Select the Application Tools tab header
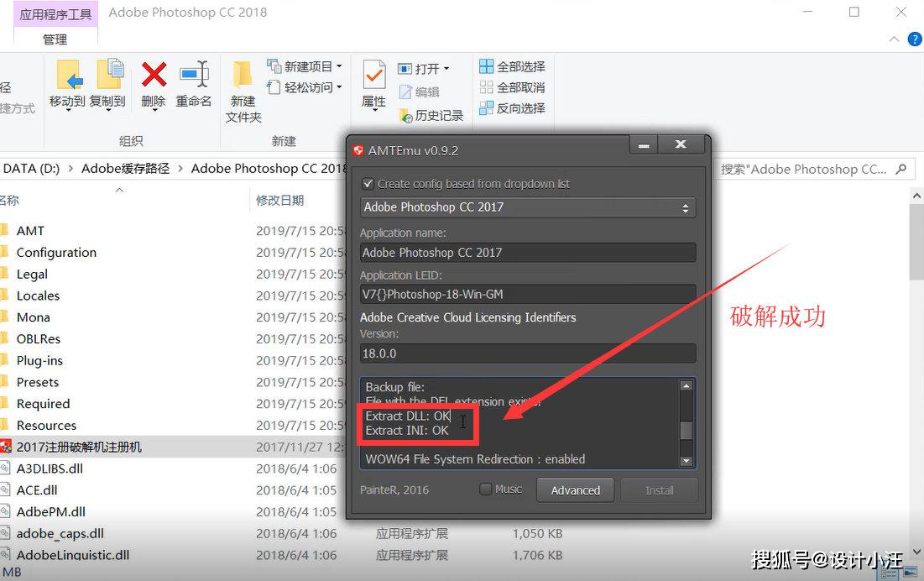The width and height of the screenshot is (924, 581). tap(55, 14)
